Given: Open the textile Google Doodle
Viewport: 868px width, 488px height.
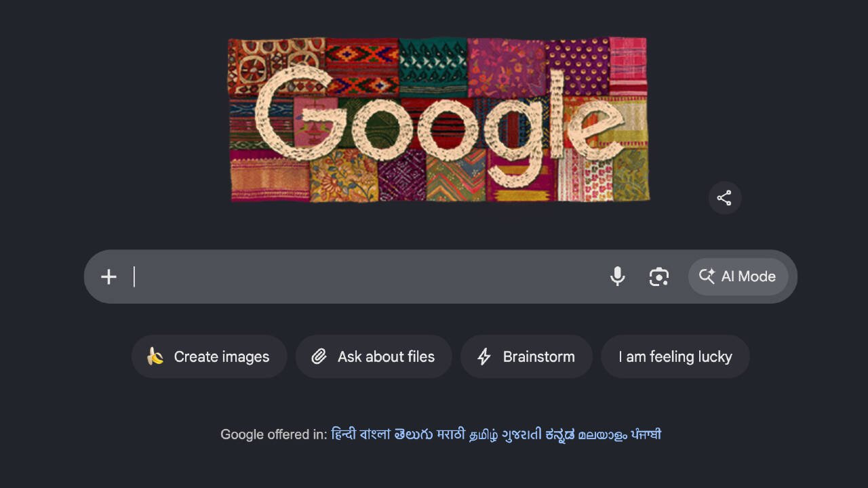Looking at the screenshot, I should point(439,119).
